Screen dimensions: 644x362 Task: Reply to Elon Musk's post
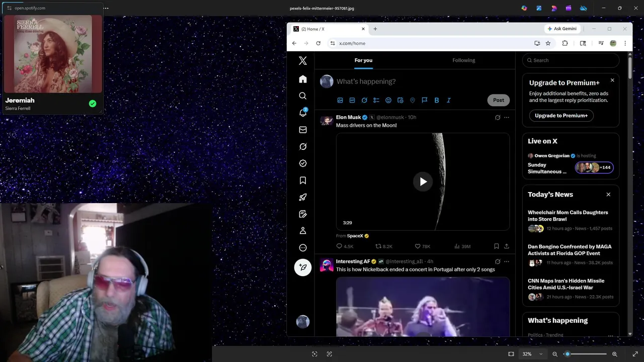point(345,246)
